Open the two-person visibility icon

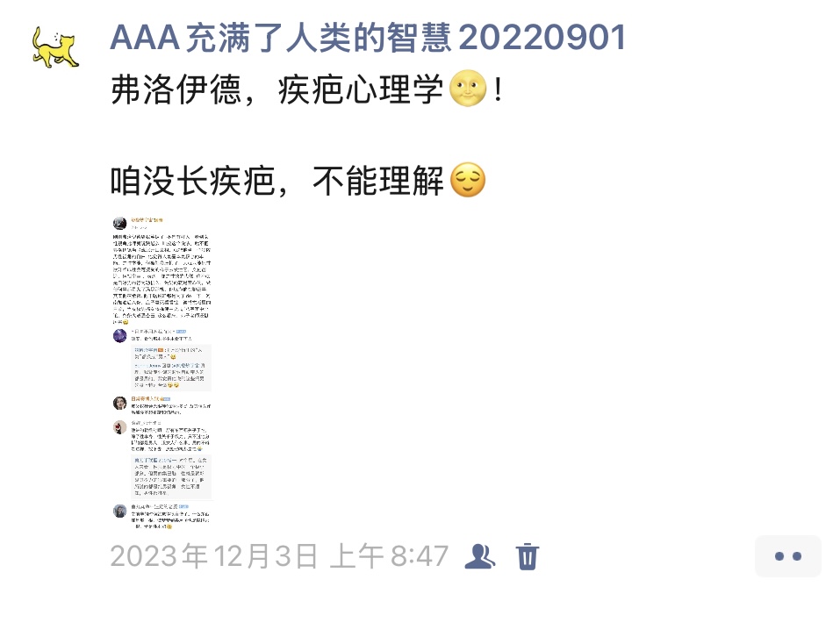click(x=480, y=556)
